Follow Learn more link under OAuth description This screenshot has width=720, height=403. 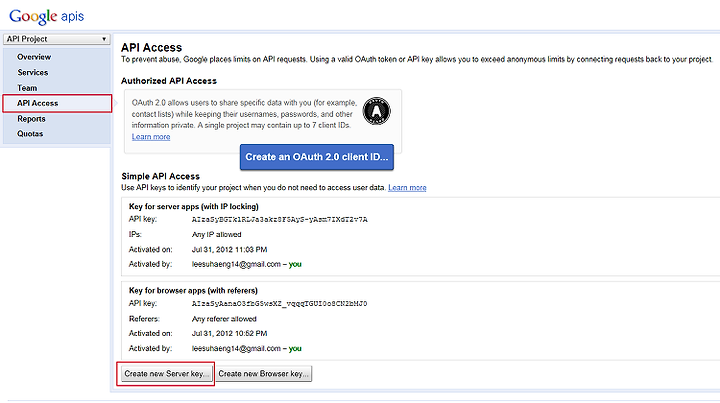point(151,137)
